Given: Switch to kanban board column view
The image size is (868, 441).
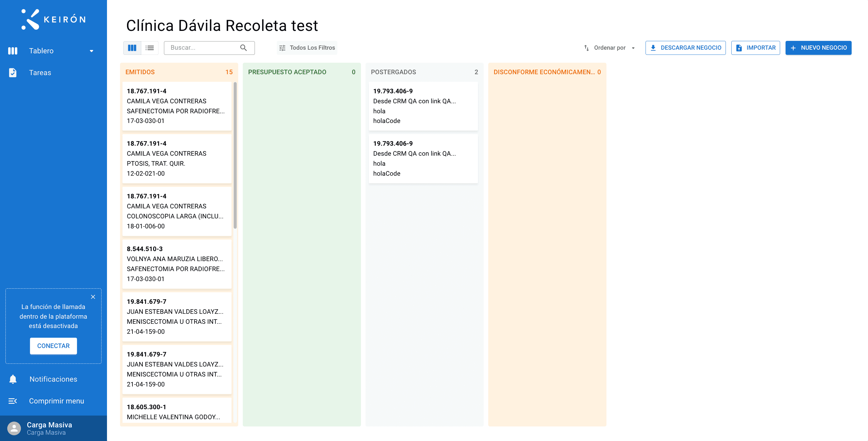Looking at the screenshot, I should (132, 48).
